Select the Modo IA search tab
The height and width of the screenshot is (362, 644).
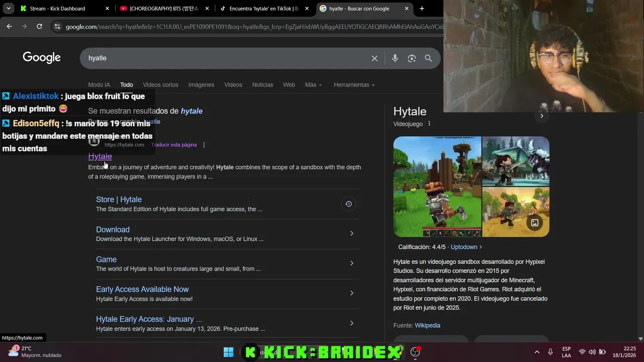point(99,85)
